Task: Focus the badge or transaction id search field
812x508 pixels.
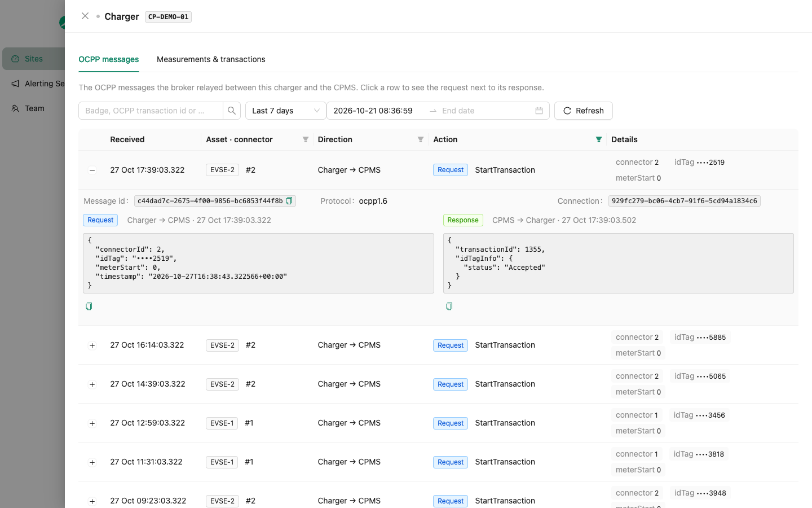Action: 151,111
